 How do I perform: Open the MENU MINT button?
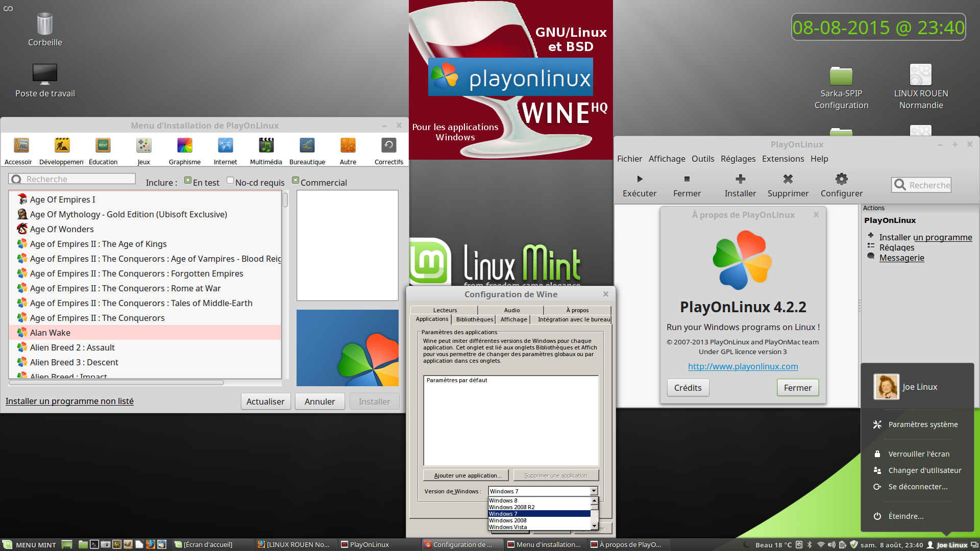[29, 544]
